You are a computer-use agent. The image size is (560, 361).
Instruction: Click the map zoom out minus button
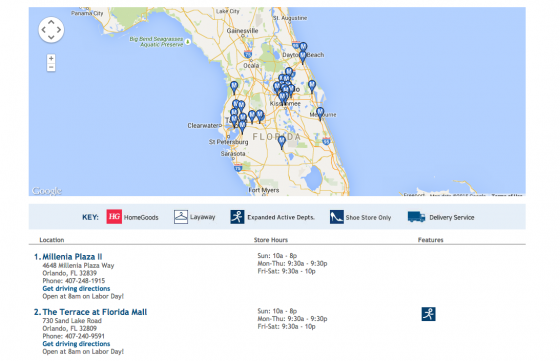[51, 67]
